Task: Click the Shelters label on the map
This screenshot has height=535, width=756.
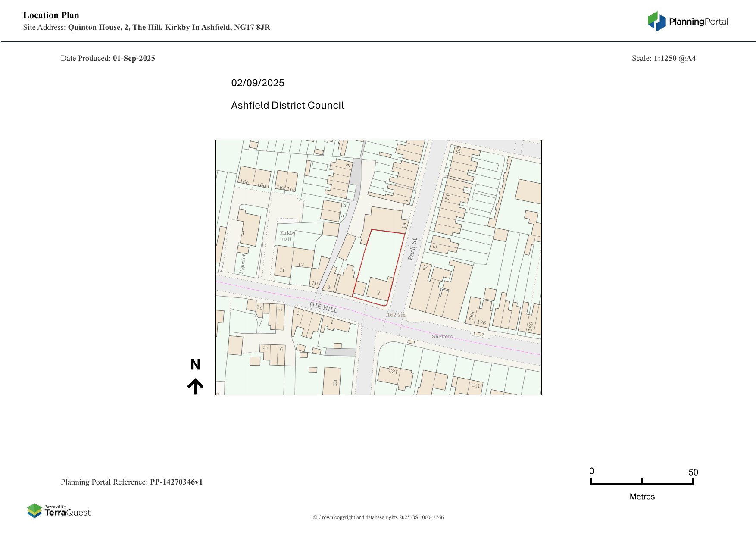Action: tap(442, 336)
